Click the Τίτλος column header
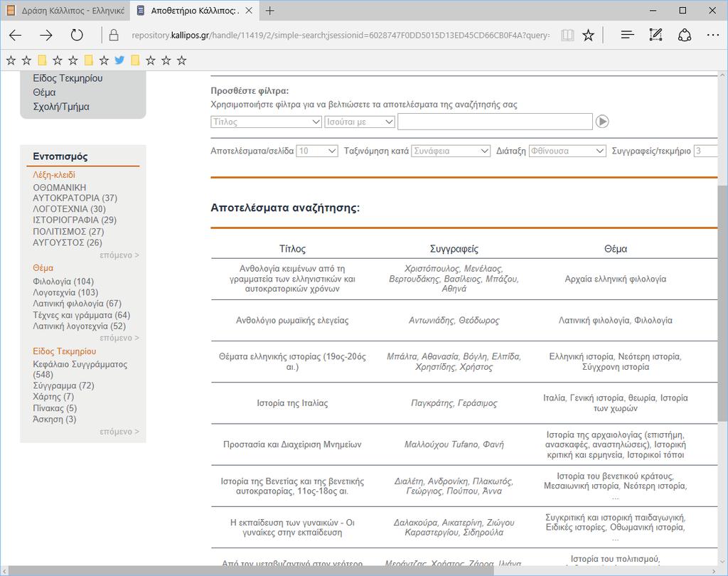This screenshot has height=576, width=728. click(292, 249)
